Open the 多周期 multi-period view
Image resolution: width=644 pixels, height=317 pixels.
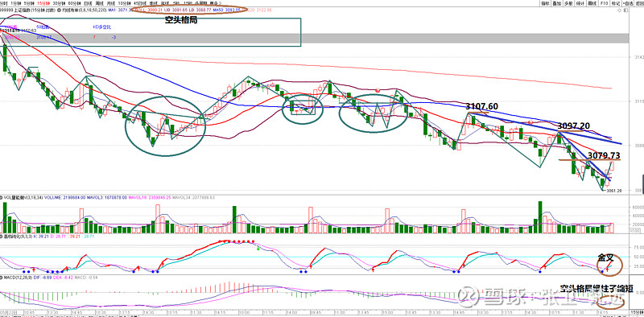pyautogui.click(x=200, y=3)
